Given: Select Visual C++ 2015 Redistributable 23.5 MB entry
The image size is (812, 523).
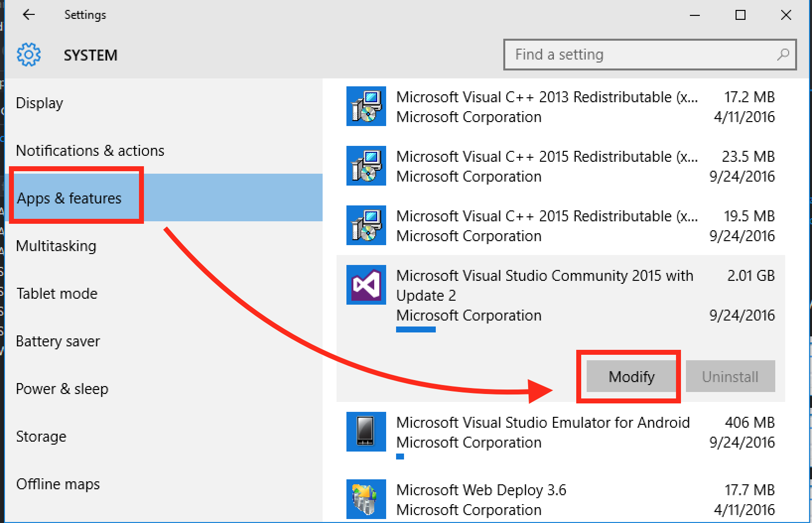Looking at the screenshot, I should [x=561, y=166].
